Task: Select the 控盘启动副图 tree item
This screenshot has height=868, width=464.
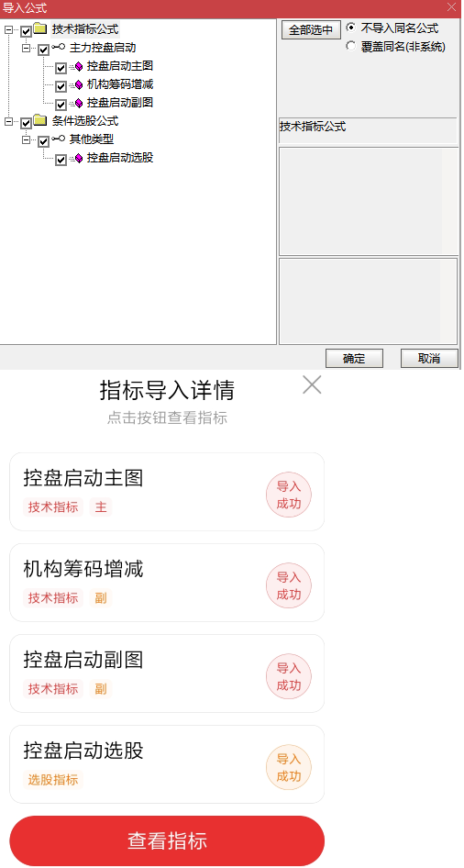Action: tap(120, 103)
